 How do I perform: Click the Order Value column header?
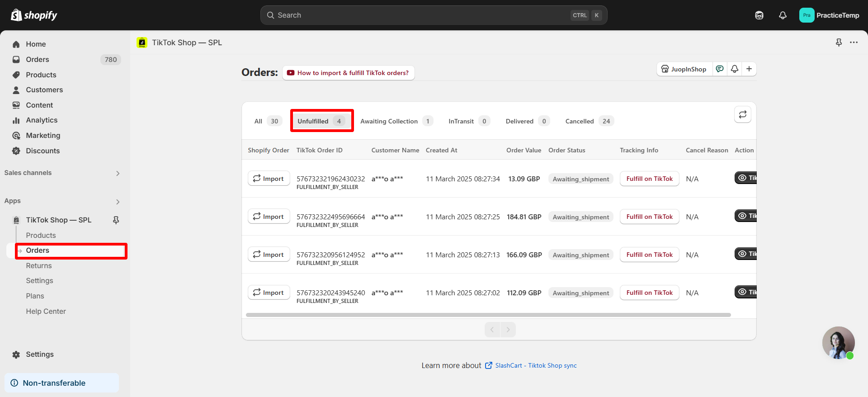[x=524, y=150]
